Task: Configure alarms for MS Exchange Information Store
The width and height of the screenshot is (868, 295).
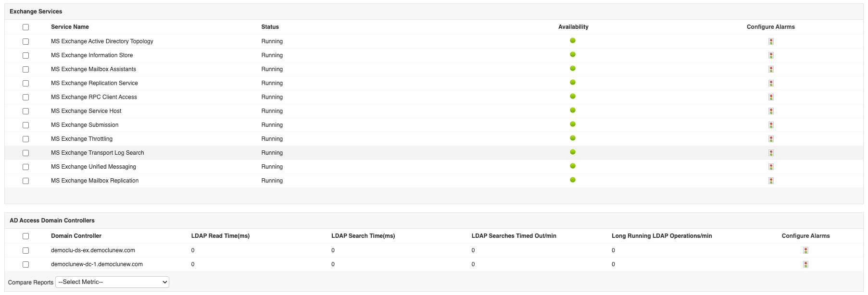Action: [771, 55]
